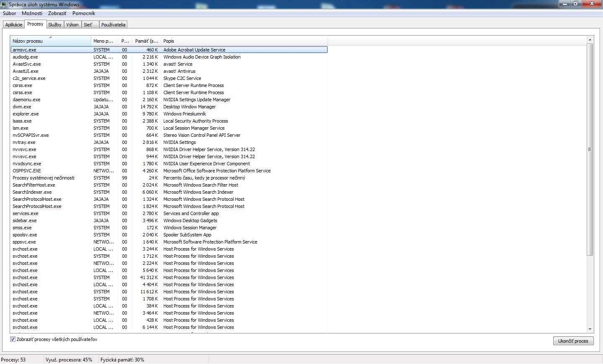Viewport: 603px width, 364px height.
Task: Click the scrollbar up arrow
Action: (x=590, y=40)
